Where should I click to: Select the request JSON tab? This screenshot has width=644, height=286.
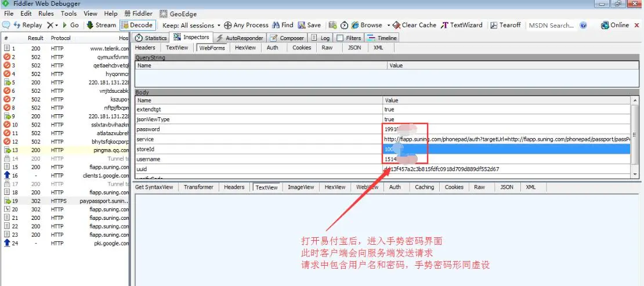pos(354,48)
